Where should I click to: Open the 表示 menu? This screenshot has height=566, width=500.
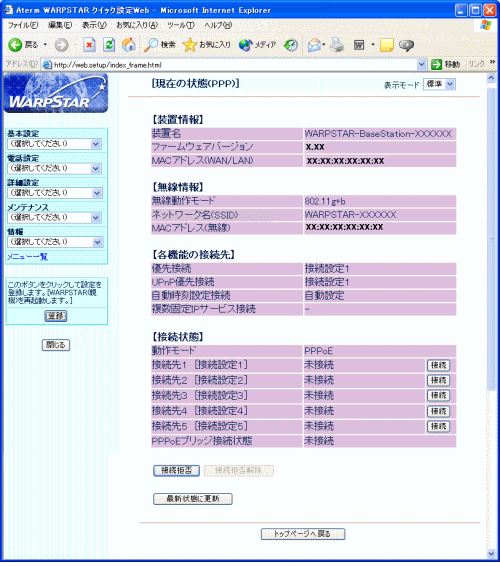click(94, 25)
